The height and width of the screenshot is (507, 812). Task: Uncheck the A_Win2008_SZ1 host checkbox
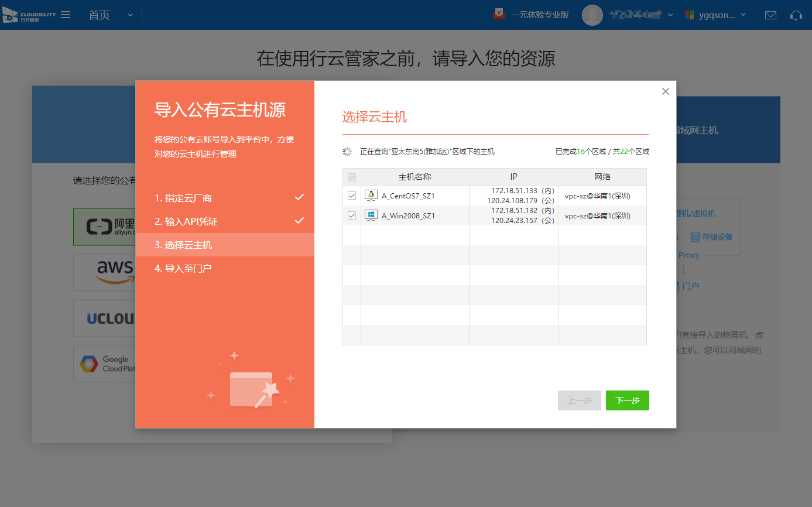pyautogui.click(x=352, y=215)
